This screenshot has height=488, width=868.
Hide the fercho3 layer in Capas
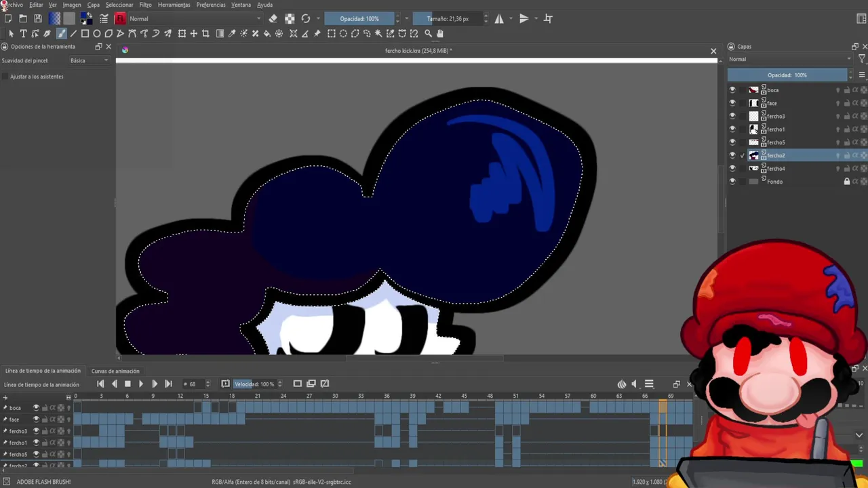pyautogui.click(x=732, y=116)
